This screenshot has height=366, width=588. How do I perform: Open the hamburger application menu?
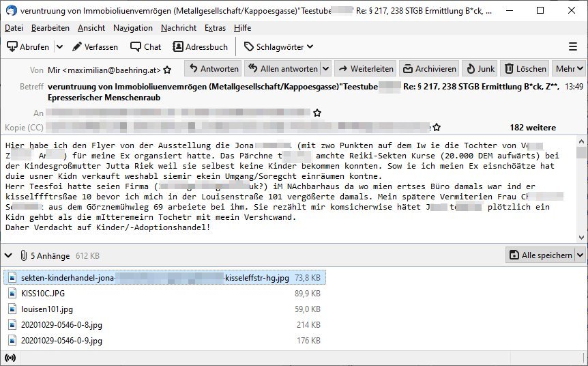point(572,46)
